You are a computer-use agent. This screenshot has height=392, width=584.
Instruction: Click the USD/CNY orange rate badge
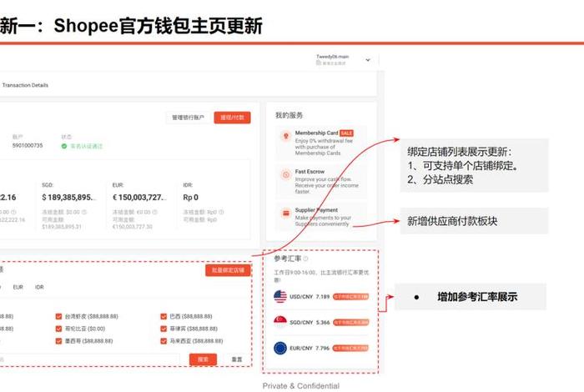[351, 297]
